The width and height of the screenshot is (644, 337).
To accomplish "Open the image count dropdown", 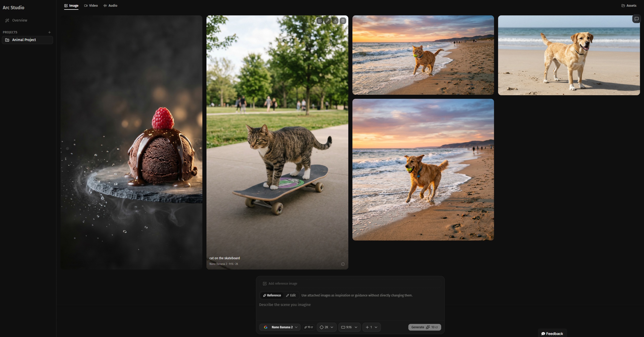I will pos(371,327).
